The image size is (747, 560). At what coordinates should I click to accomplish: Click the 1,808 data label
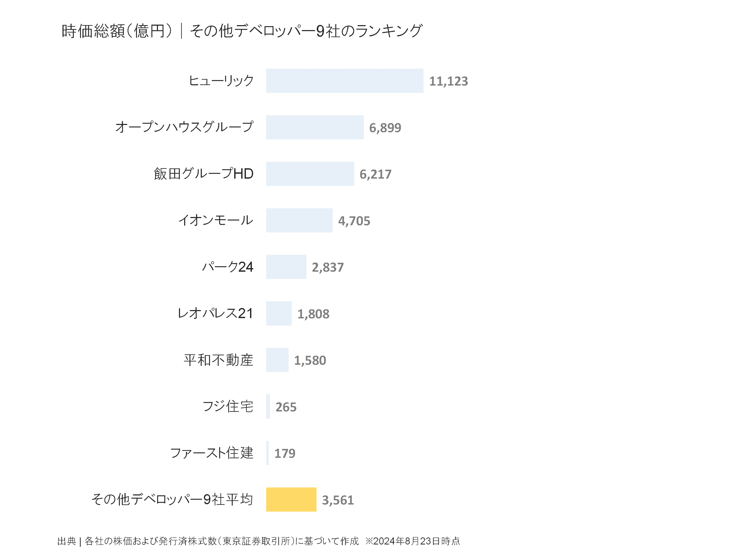(313, 314)
